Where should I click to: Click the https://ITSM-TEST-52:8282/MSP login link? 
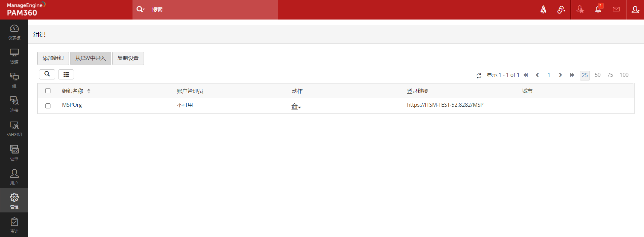tap(445, 105)
